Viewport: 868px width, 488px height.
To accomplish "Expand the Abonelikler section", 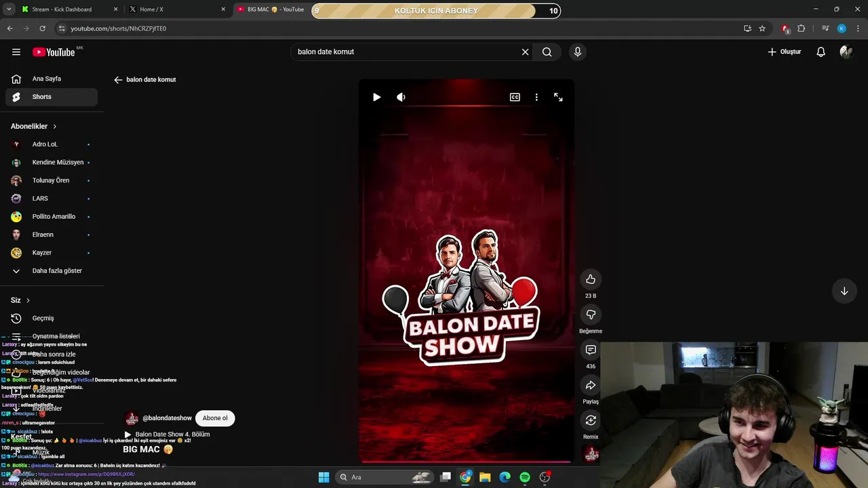I will coord(34,127).
